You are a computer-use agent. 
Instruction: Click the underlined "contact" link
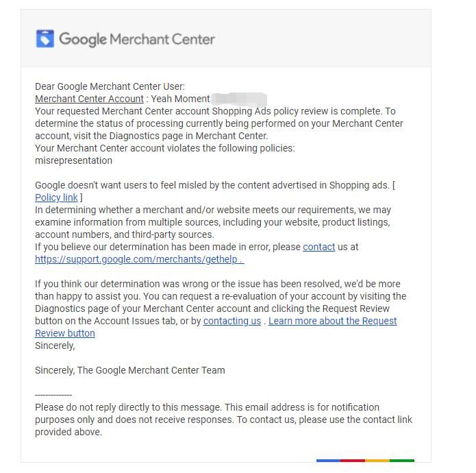[318, 247]
